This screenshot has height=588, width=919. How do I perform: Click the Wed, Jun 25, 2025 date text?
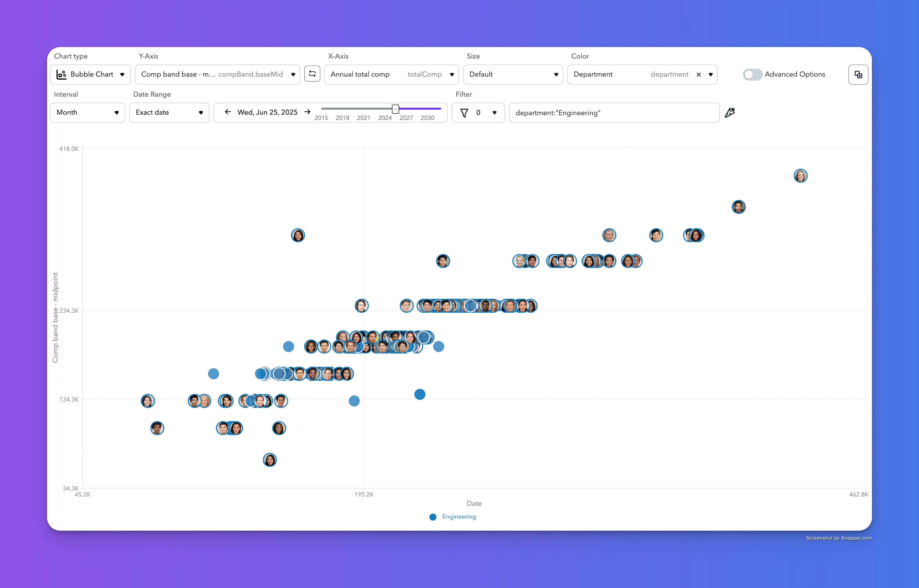pos(267,112)
